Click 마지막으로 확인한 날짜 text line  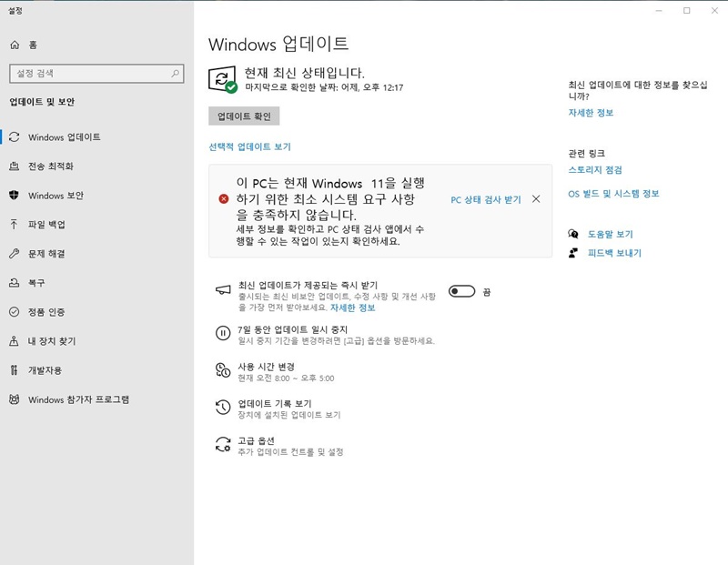coord(324,87)
